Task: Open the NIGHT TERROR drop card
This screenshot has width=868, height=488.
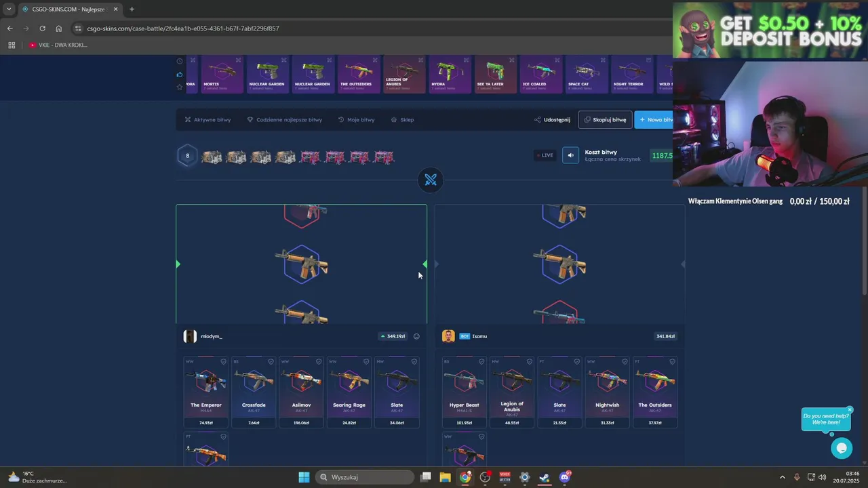Action: click(x=632, y=74)
